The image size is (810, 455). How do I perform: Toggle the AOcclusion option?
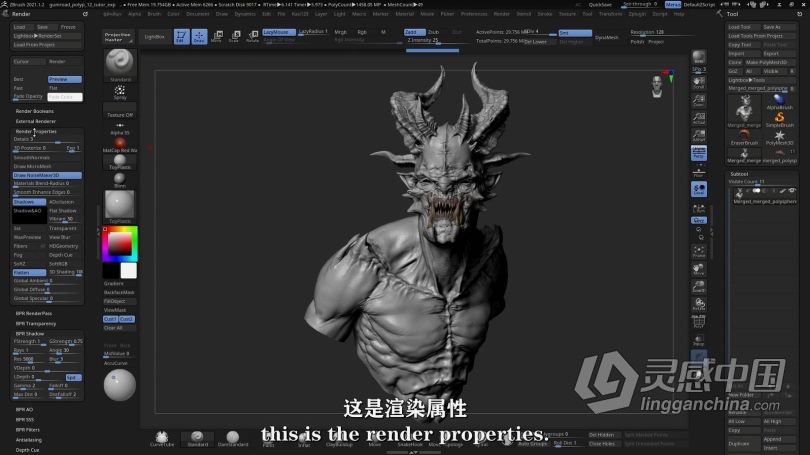(65, 202)
